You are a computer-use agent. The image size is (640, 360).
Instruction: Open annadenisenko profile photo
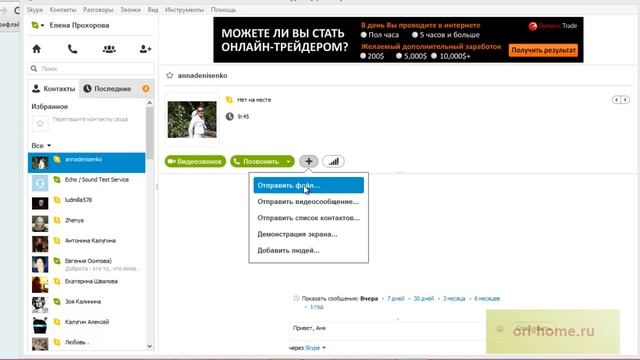[x=192, y=120]
